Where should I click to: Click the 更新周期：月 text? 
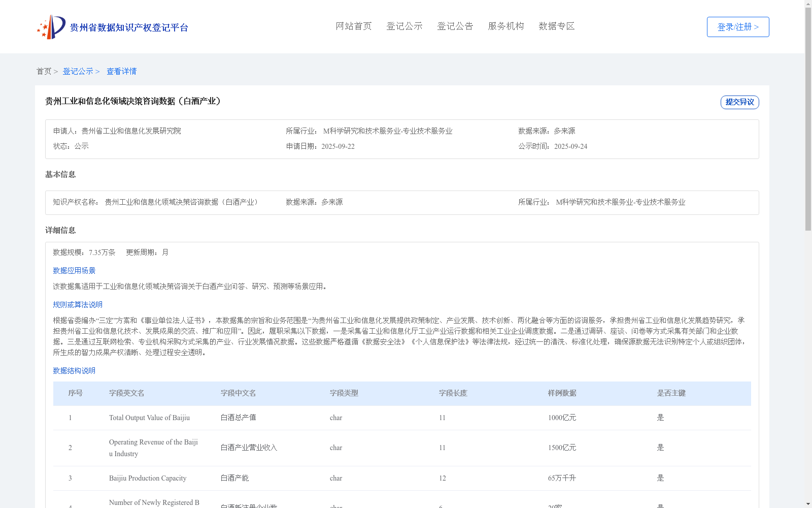point(147,252)
